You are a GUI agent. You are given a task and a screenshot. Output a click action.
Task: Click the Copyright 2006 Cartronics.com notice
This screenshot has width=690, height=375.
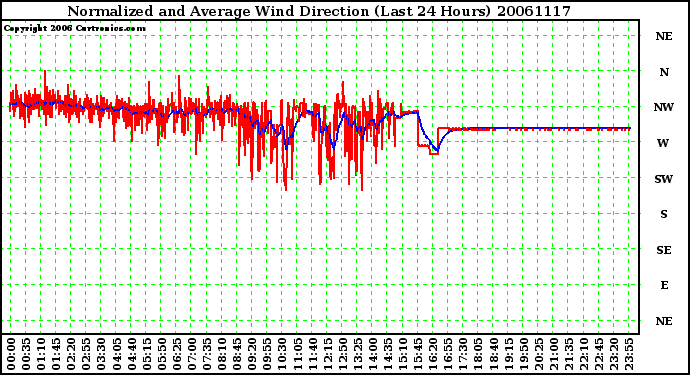(x=75, y=29)
